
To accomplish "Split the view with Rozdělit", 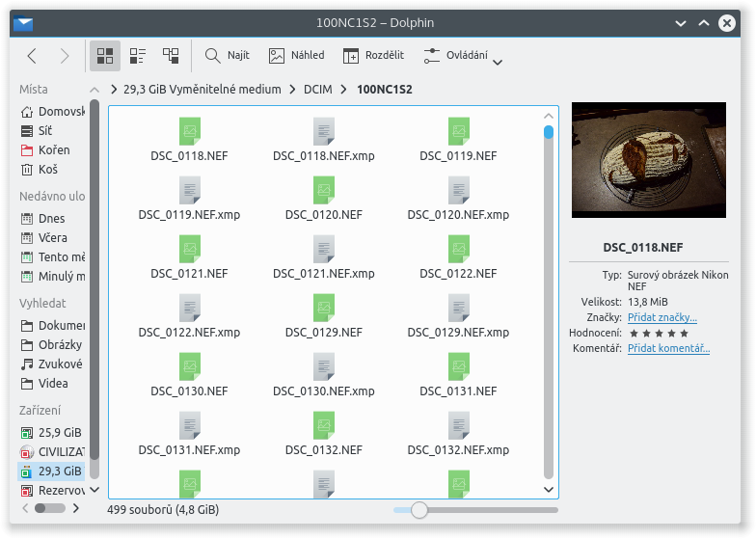I will click(373, 56).
